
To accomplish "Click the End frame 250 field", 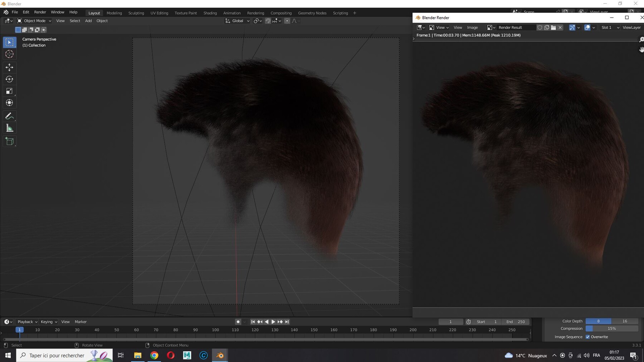I will [516, 322].
